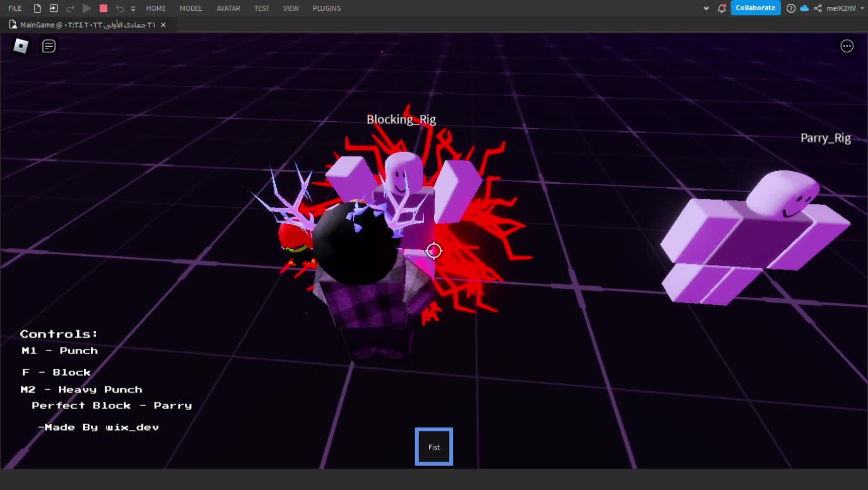The width and height of the screenshot is (868, 490).
Task: Open the Roblox logo menu in viewport
Action: [21, 46]
